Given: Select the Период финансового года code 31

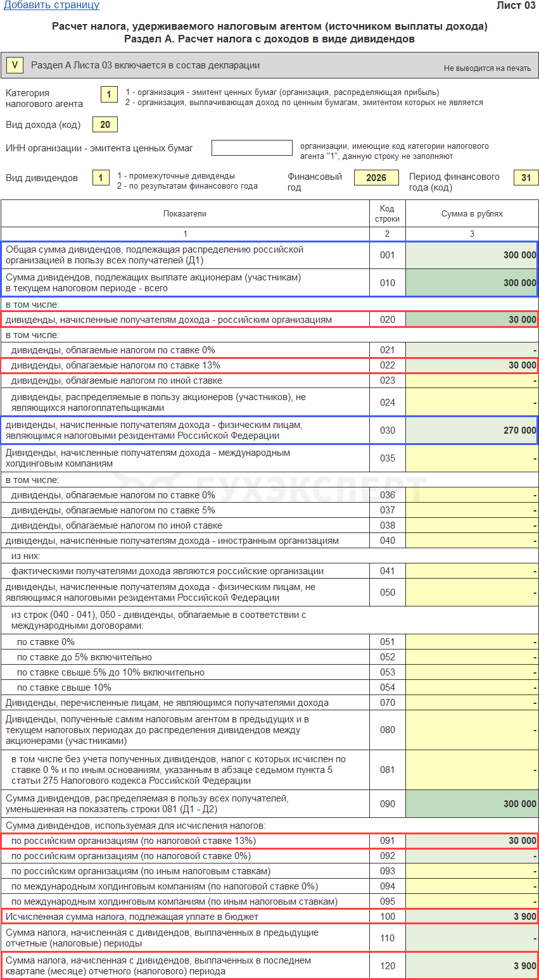Looking at the screenshot, I should 526,178.
